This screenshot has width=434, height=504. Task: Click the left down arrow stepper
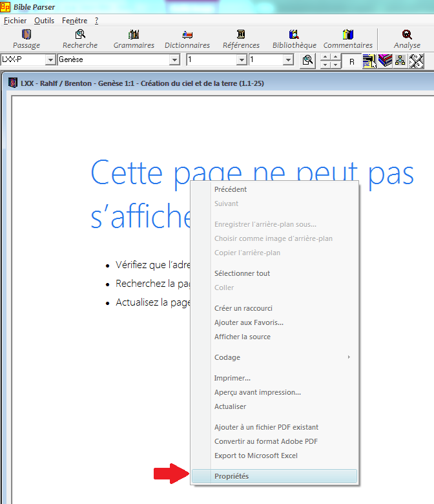(x=325, y=65)
